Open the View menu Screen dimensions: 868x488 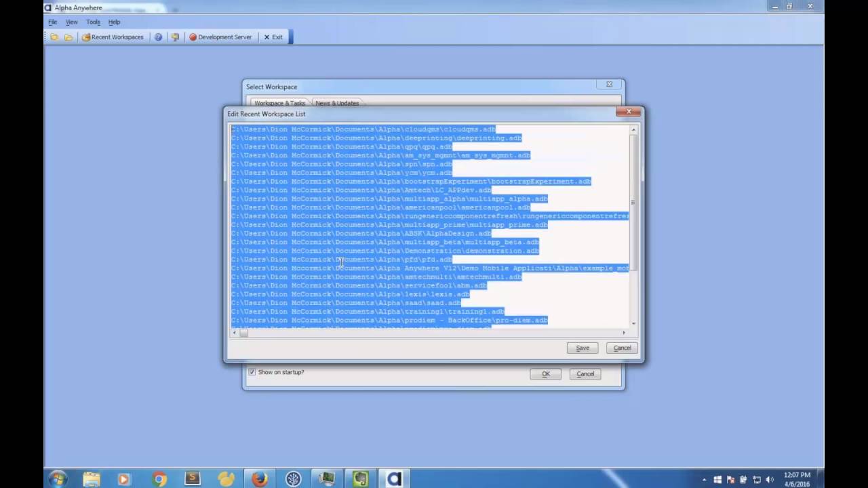[x=71, y=22]
